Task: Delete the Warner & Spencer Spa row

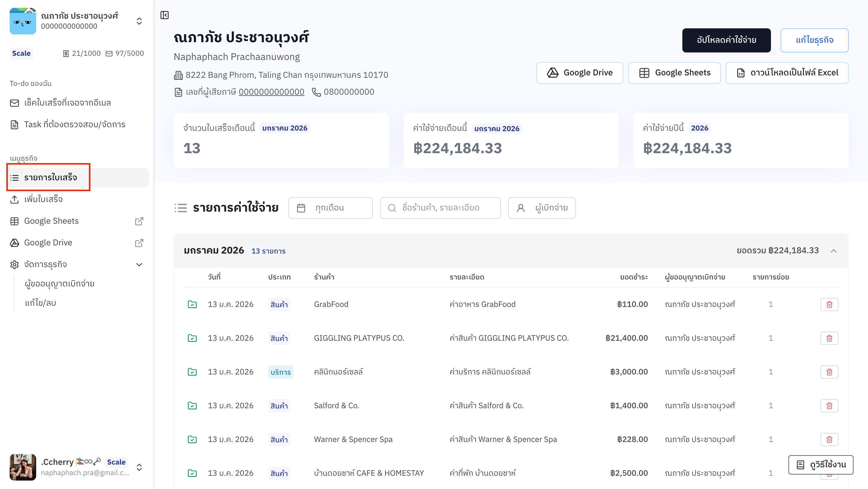Action: 829,439
